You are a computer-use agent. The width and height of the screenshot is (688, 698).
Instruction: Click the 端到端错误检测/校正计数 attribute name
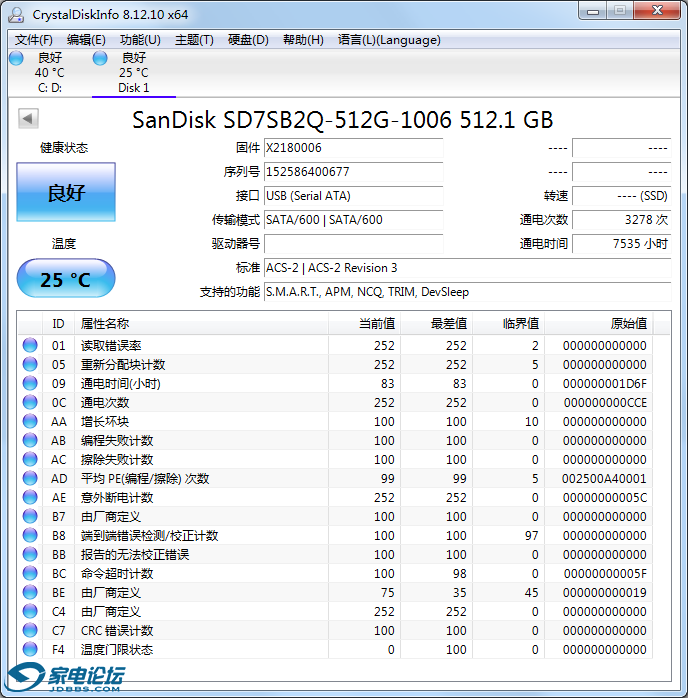coord(150,536)
